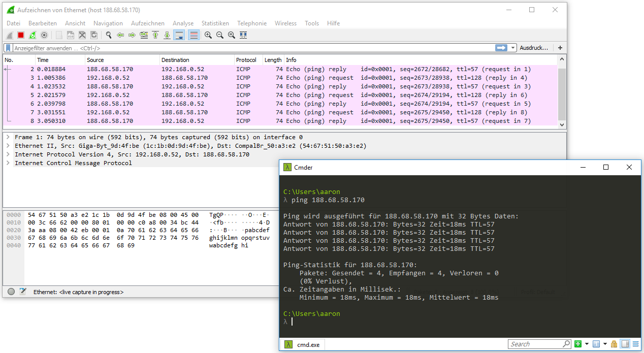The image size is (644, 353).
Task: Switch to the cmd.exe tab
Action: (x=303, y=344)
